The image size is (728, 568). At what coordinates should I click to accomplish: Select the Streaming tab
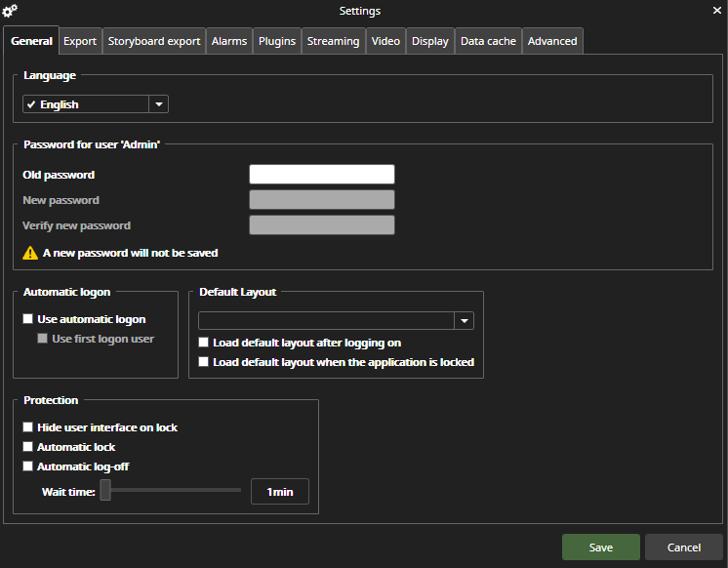[x=333, y=41]
